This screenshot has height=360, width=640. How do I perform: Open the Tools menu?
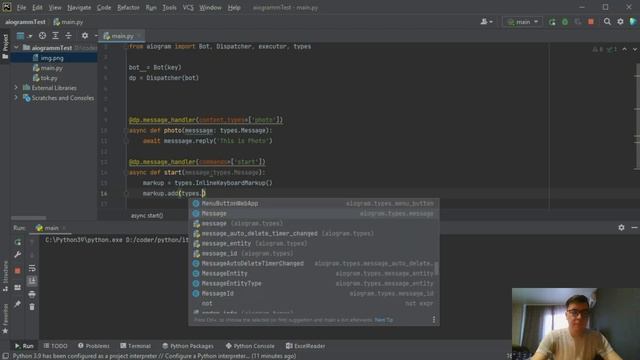(169, 7)
